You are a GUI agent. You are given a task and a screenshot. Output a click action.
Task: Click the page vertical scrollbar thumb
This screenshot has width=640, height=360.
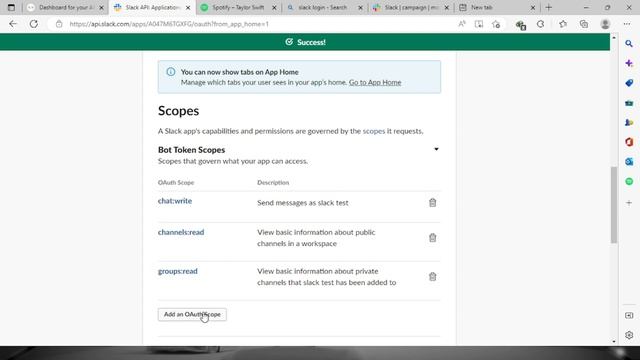(613, 205)
